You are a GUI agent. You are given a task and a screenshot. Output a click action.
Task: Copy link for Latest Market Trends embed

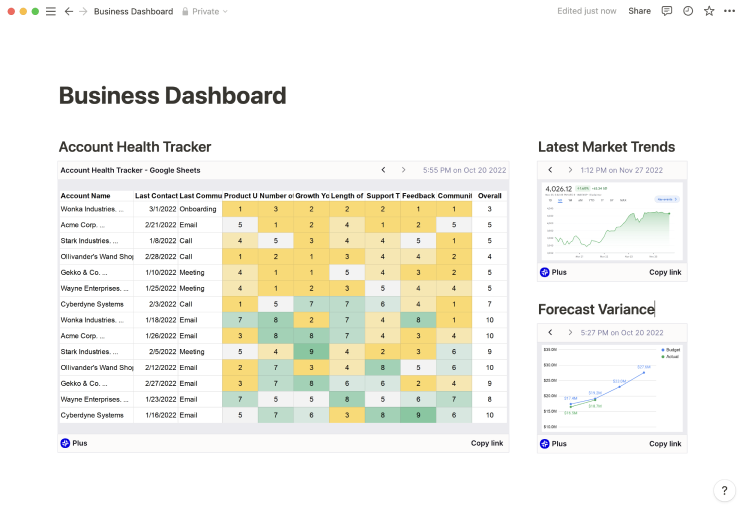[665, 272]
